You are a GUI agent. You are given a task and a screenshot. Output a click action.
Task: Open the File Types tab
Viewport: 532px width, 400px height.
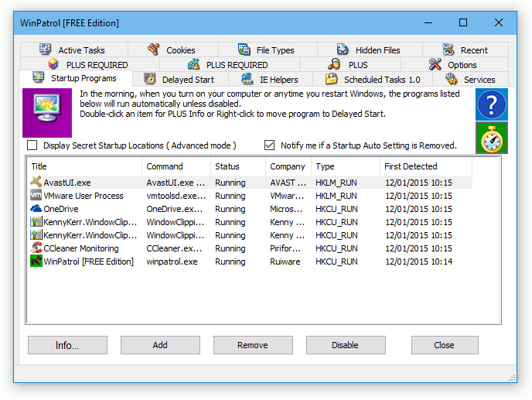(x=268, y=50)
